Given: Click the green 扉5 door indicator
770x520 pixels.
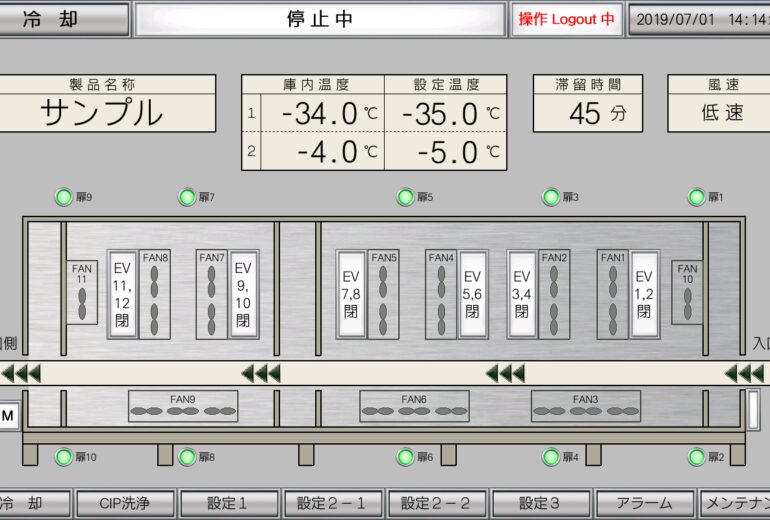Looking at the screenshot, I should tap(405, 197).
